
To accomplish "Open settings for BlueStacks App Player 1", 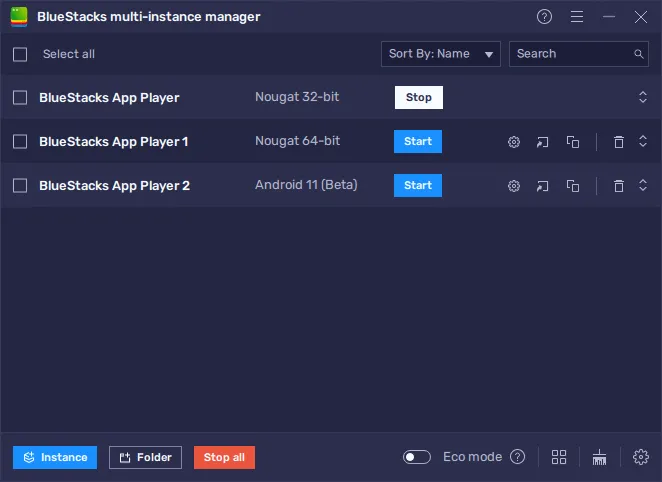I will [514, 142].
